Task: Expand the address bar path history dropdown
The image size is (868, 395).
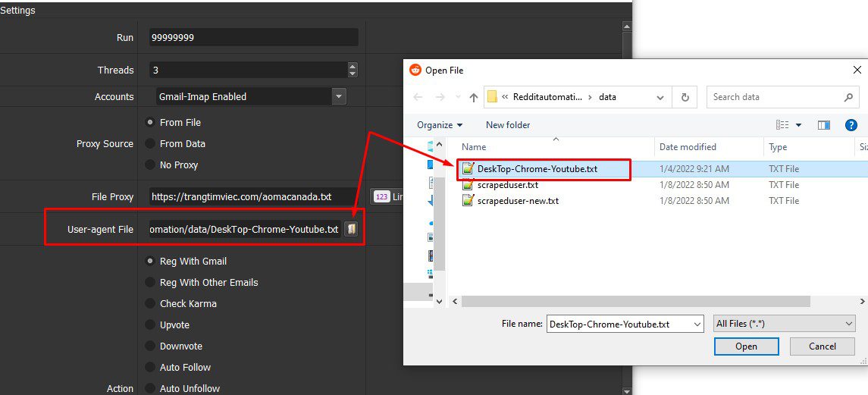Action: (x=660, y=98)
